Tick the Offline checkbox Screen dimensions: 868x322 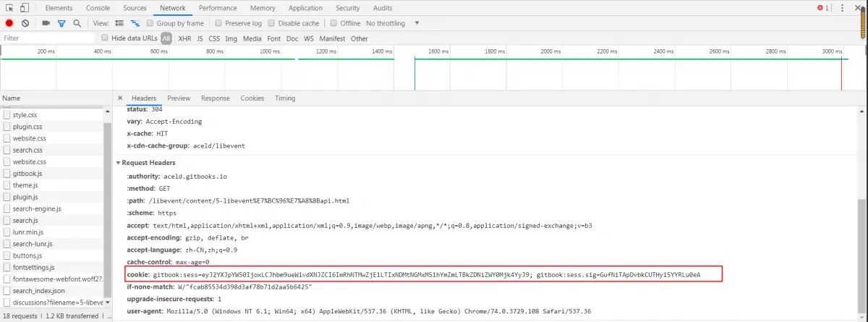[334, 23]
